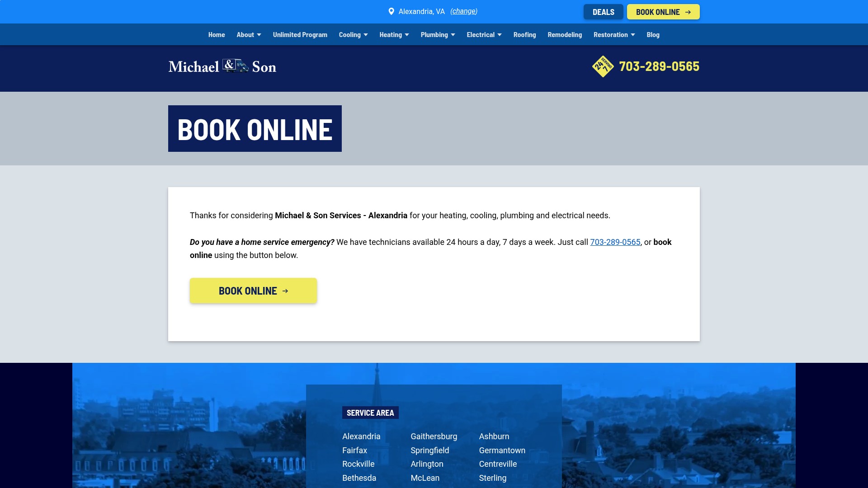The width and height of the screenshot is (868, 488).
Task: Expand the Cooling dropdown menu
Action: click(354, 35)
